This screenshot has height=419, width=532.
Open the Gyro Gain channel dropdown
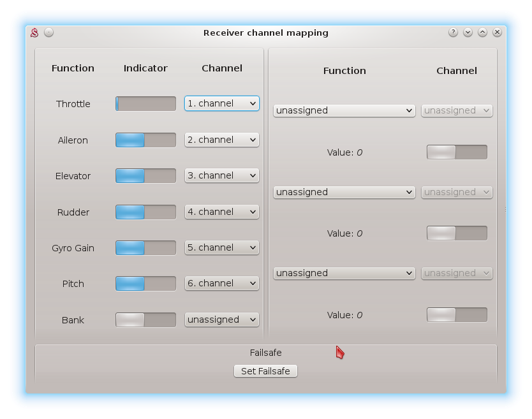[x=221, y=247]
